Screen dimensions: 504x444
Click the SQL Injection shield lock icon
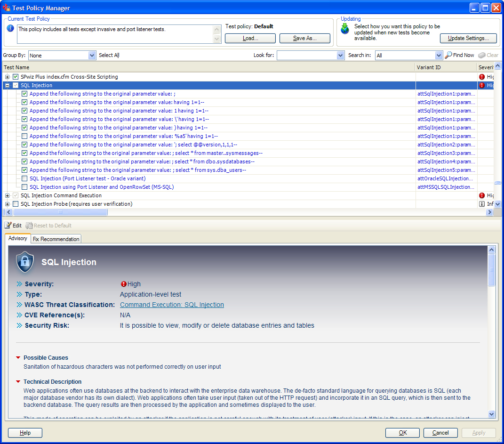click(25, 262)
